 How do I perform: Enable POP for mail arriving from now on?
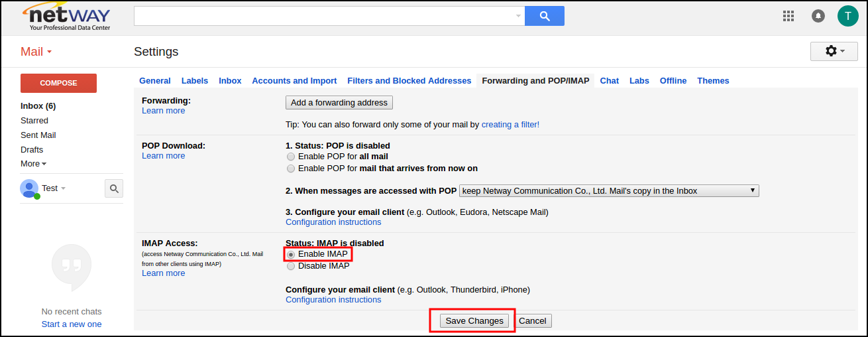[291, 168]
